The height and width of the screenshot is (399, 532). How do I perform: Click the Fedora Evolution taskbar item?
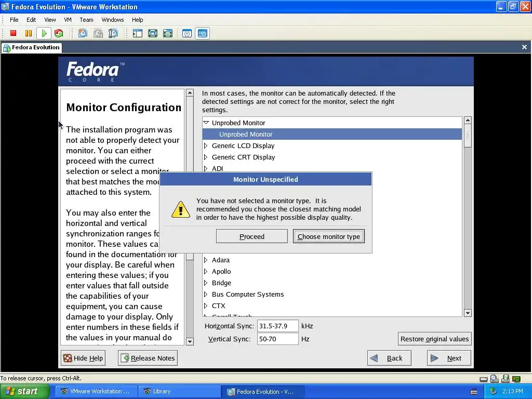tap(262, 392)
